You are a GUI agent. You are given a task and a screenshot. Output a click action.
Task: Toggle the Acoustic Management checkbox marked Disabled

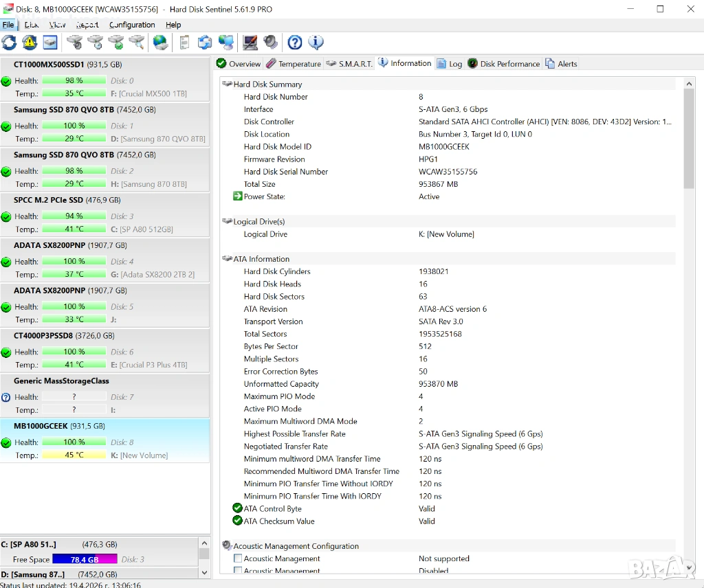click(x=238, y=571)
